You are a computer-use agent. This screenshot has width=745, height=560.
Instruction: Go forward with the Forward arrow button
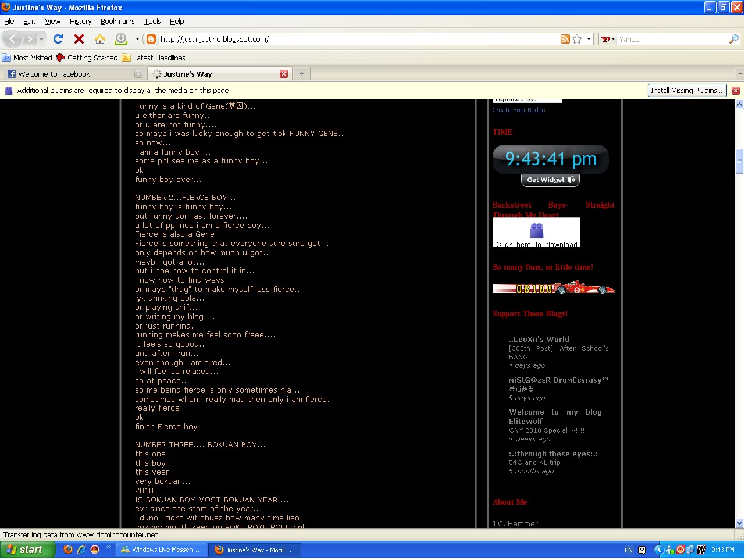click(x=29, y=39)
